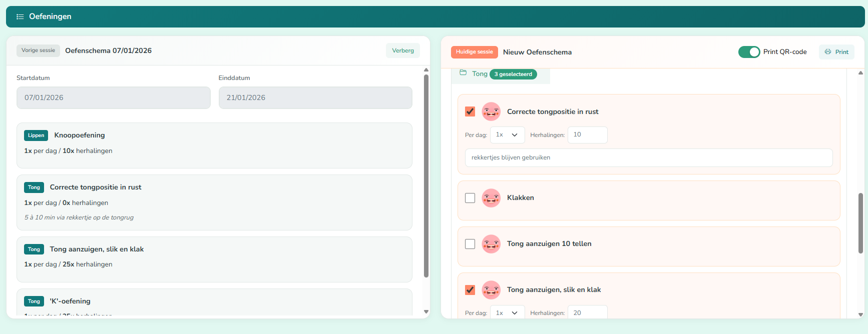Click the folder icon next to Tong

coord(463,73)
